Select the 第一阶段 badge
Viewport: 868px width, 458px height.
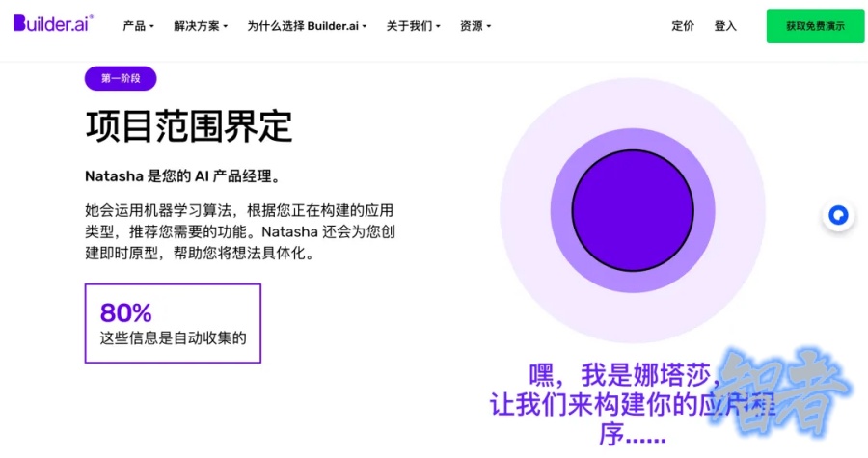coord(121,78)
